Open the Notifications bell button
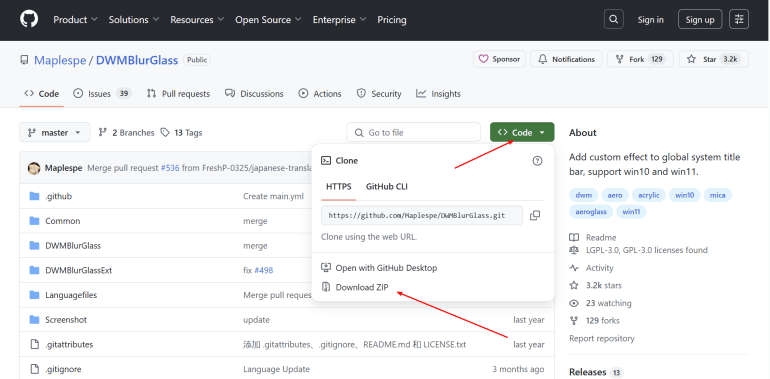Viewport: 770px width, 379px height. coord(566,59)
